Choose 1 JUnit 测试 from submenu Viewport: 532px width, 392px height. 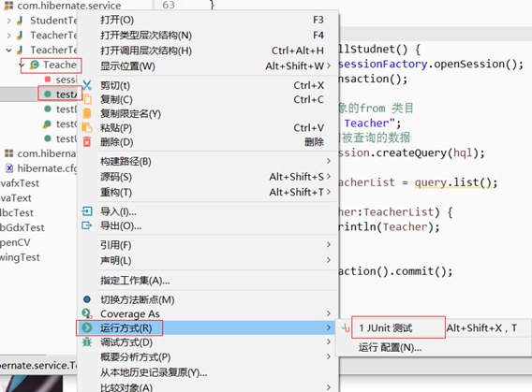(386, 328)
